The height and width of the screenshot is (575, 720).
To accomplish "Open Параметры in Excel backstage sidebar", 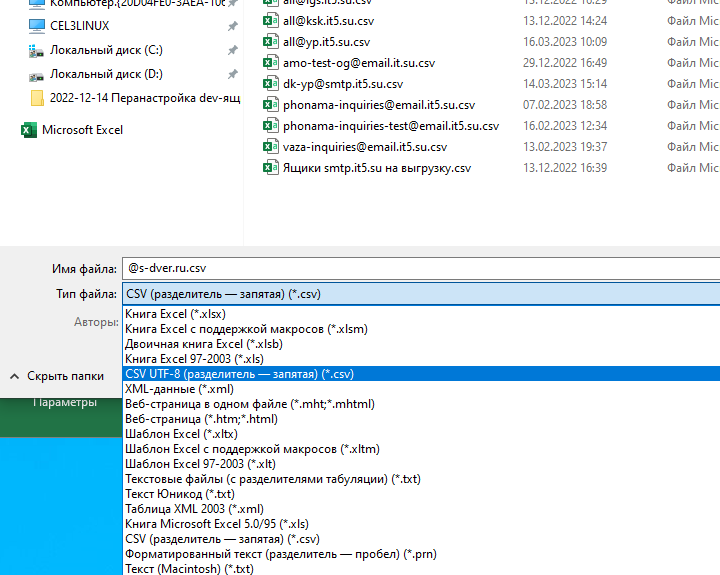I will [65, 403].
